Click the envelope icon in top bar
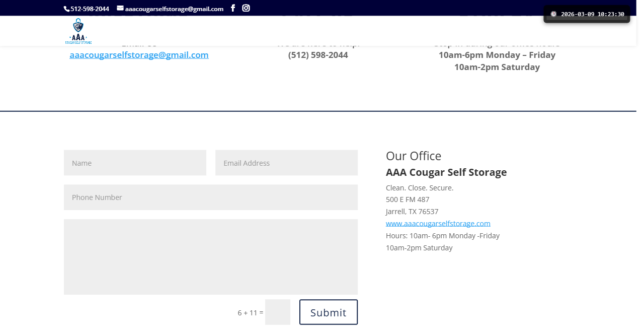Screen dimensions: 644x335 tap(120, 8)
